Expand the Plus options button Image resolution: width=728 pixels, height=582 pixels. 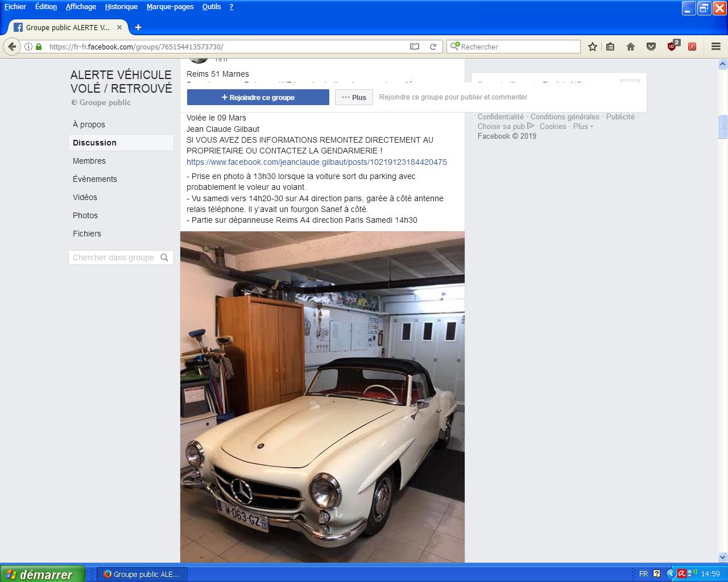(x=354, y=97)
